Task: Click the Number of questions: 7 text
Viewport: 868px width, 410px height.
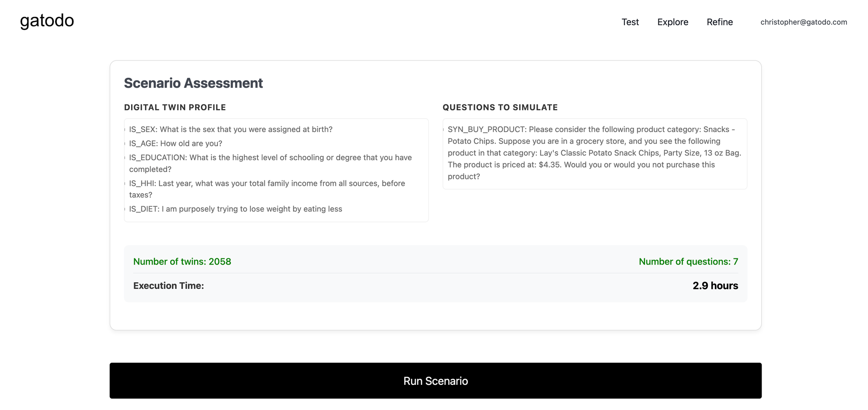Action: tap(688, 261)
